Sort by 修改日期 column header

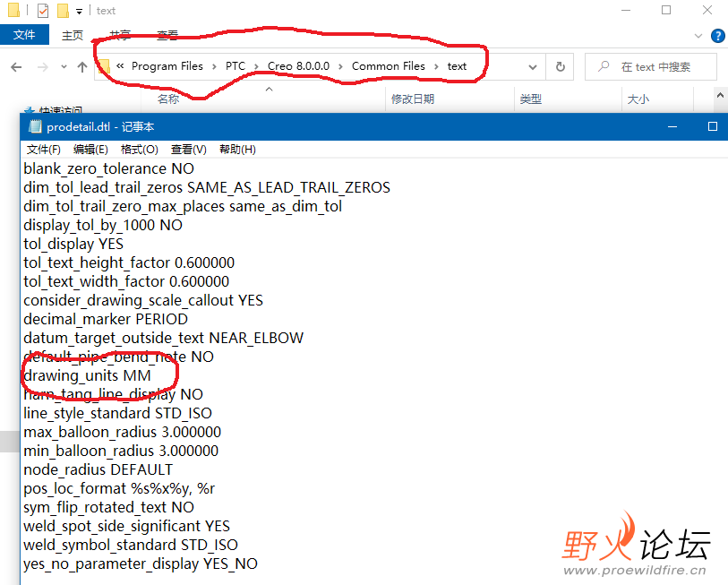pos(412,99)
